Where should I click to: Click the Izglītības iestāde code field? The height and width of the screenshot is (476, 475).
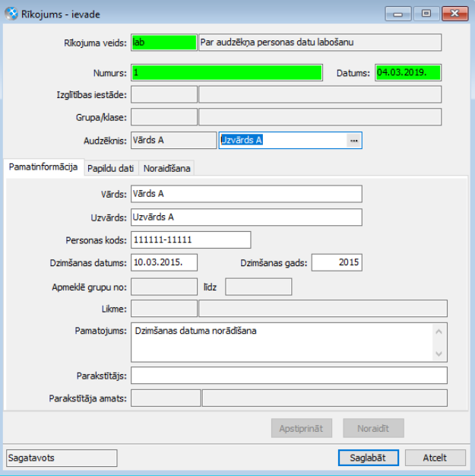[x=164, y=95]
